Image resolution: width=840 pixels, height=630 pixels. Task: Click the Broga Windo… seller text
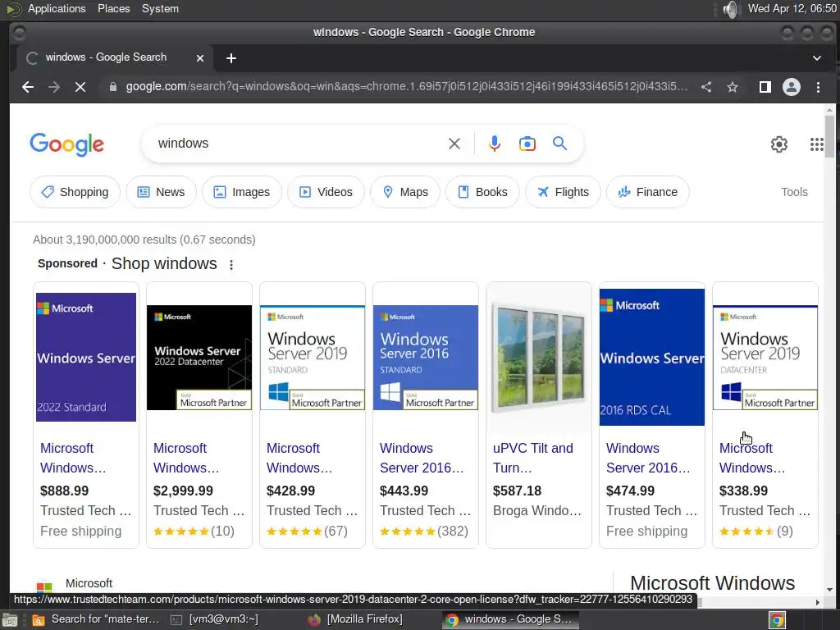pyautogui.click(x=536, y=510)
